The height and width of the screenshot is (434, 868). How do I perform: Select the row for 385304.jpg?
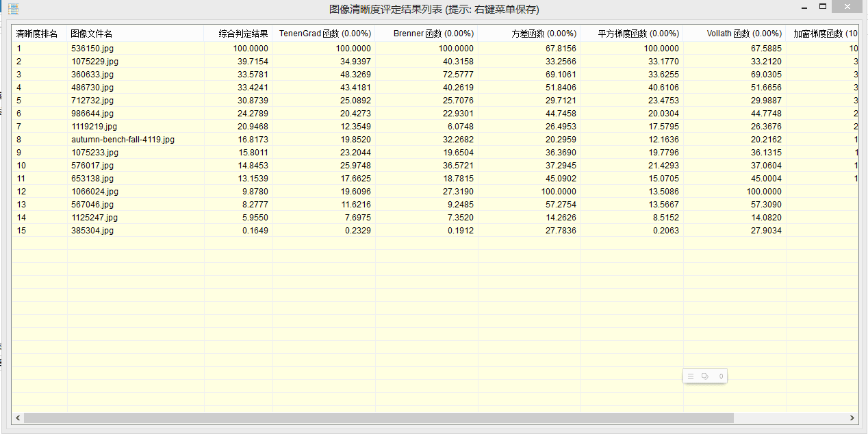(92, 231)
